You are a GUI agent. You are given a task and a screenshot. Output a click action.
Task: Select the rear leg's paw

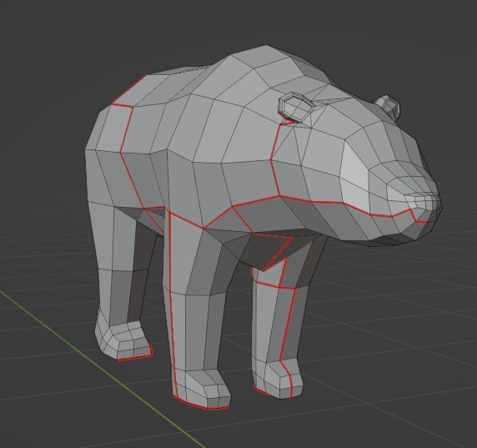(123, 341)
